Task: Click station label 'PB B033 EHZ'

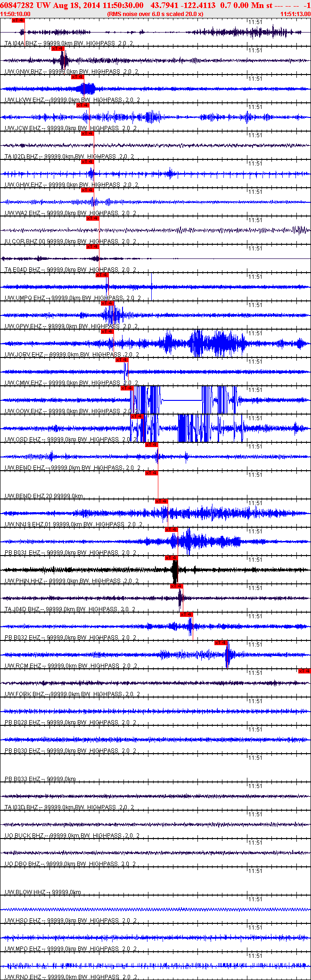Action: (23, 779)
